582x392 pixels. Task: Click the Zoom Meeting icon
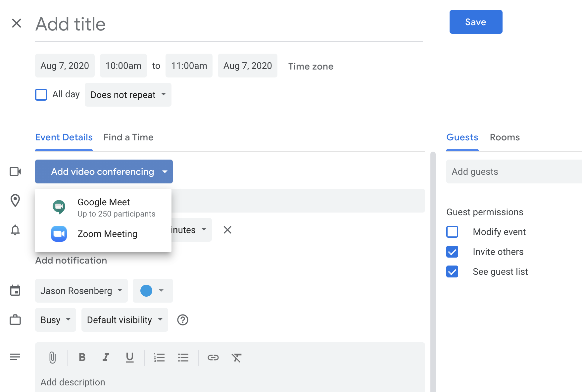[x=59, y=234]
